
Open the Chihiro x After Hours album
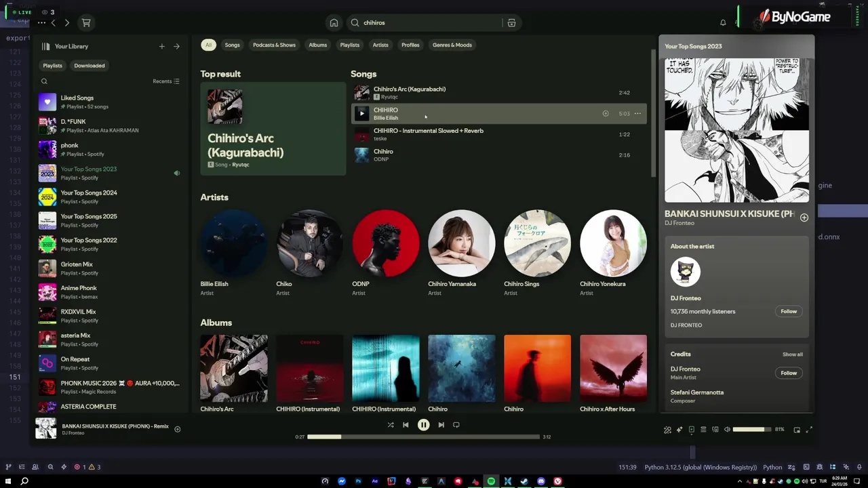pos(614,373)
